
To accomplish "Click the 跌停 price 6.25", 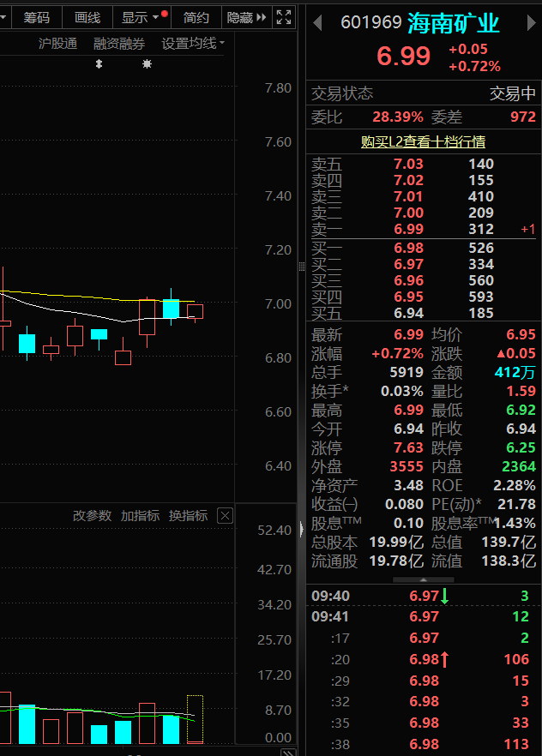I will (521, 447).
